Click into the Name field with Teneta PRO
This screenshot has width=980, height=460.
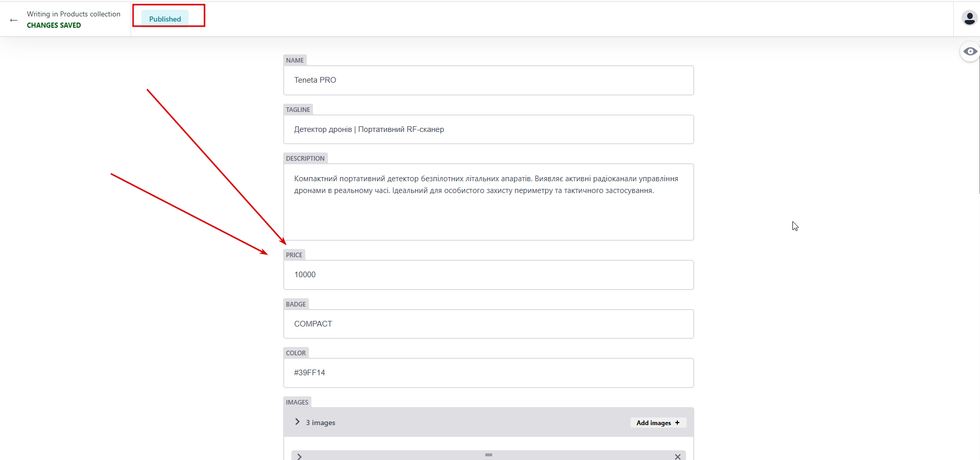488,80
